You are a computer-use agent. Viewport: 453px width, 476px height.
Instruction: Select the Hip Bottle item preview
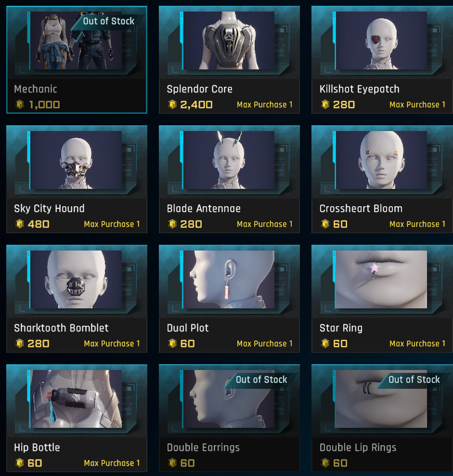point(76,399)
